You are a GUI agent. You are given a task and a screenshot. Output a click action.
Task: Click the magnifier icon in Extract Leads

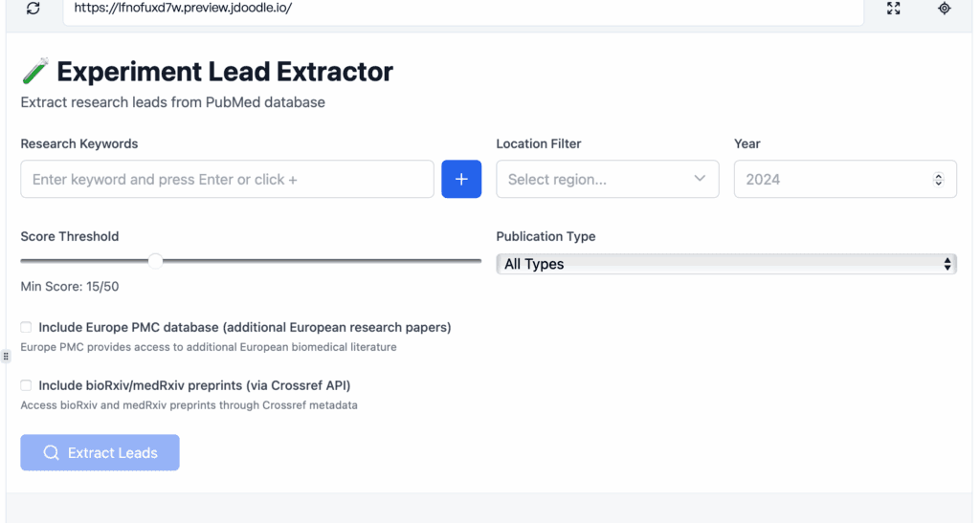52,453
